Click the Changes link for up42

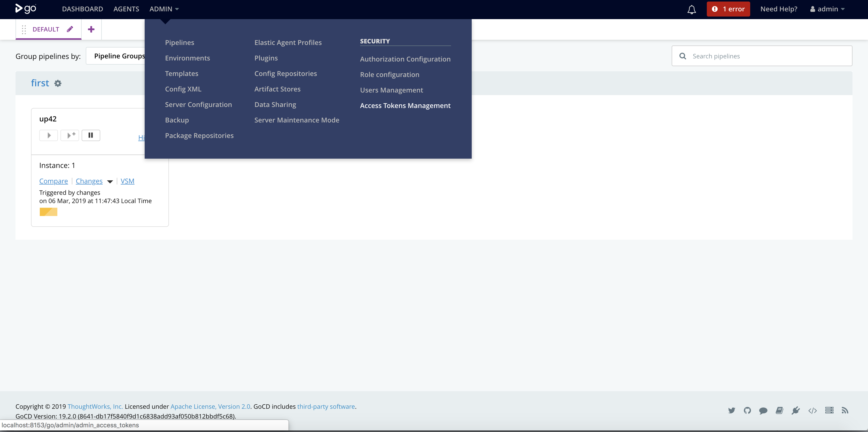coord(89,181)
